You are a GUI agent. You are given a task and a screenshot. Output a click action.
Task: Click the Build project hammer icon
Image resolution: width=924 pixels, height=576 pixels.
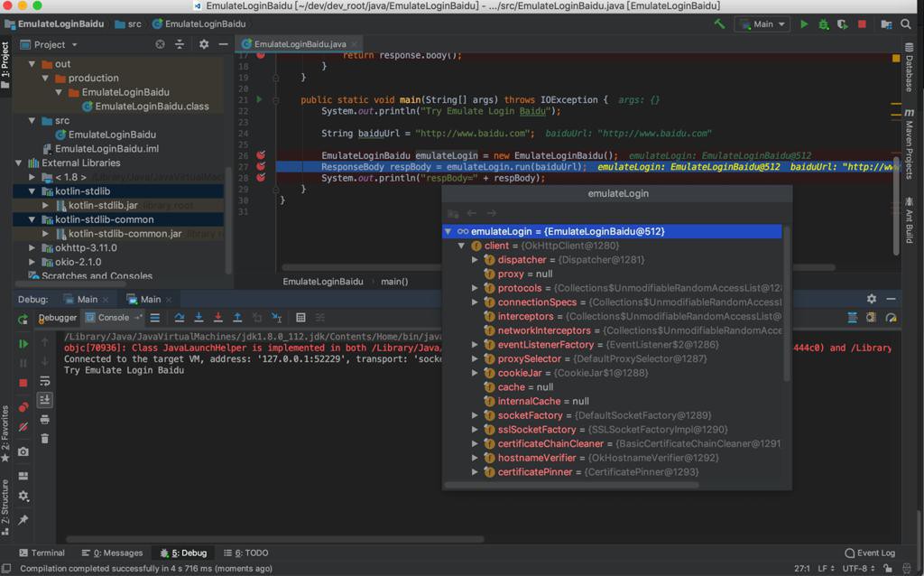[x=719, y=24]
